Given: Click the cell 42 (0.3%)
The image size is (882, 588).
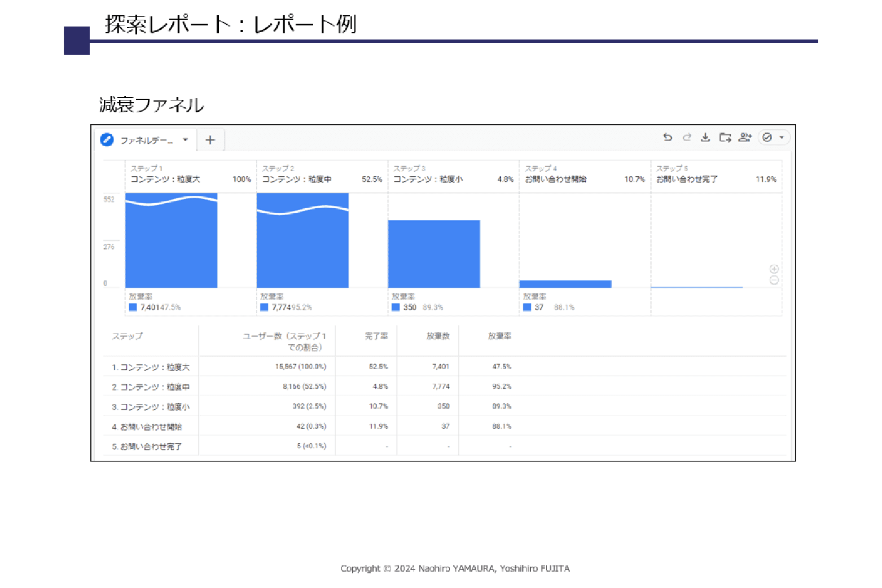Looking at the screenshot, I should [x=311, y=426].
